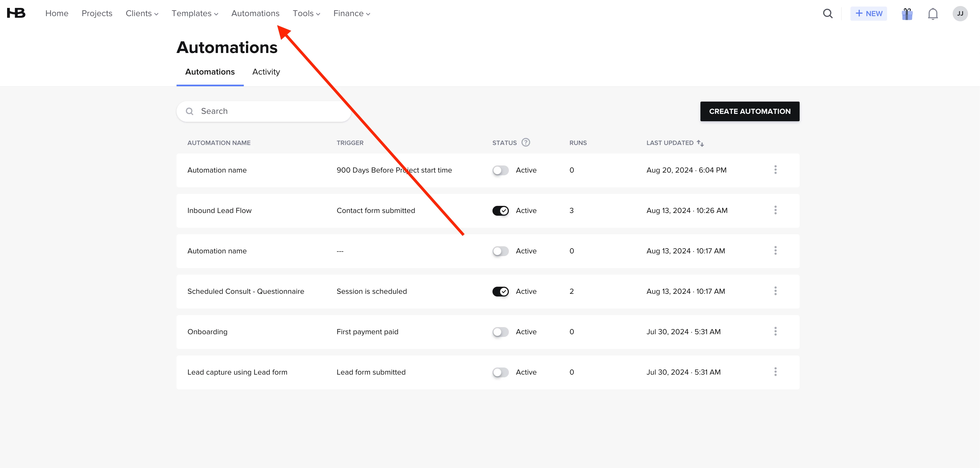Viewport: 980px width, 468px height.
Task: Expand the Templates dropdown menu
Action: coord(194,14)
